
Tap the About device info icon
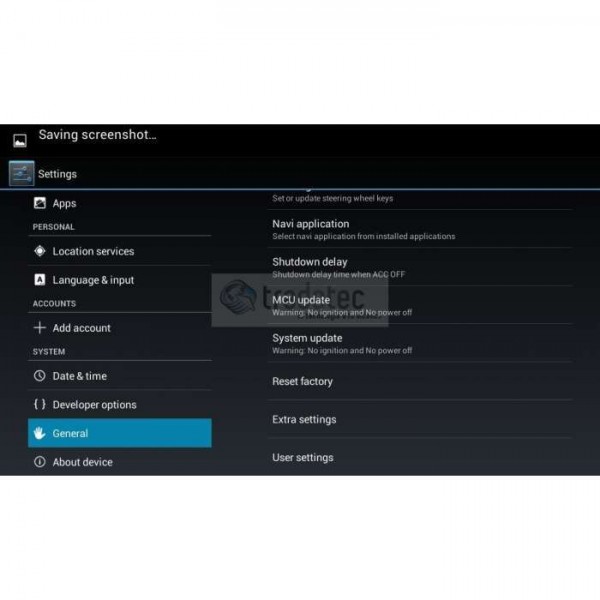[40, 462]
